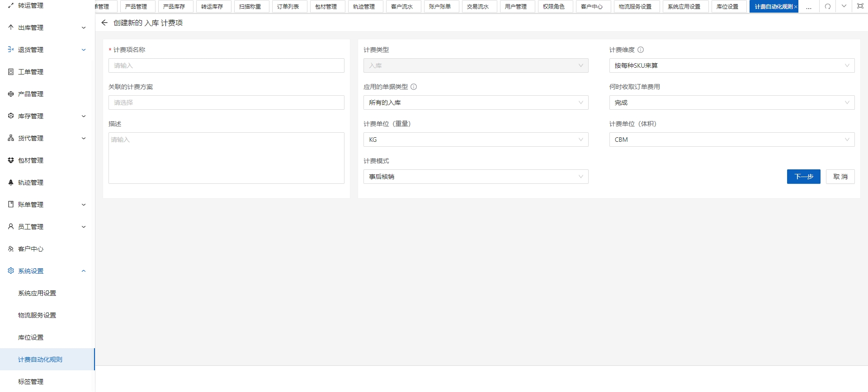This screenshot has height=392, width=868.
Task: Click the info icon next to 计费维度
Action: click(x=641, y=50)
